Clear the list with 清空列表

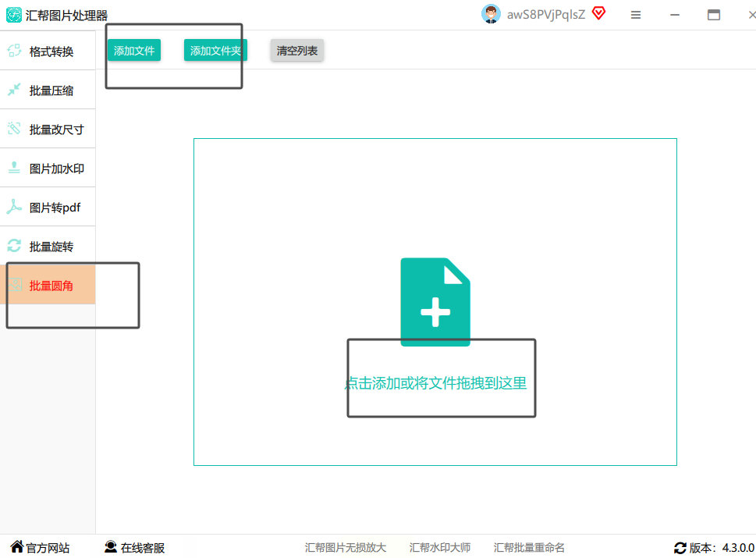tap(297, 51)
